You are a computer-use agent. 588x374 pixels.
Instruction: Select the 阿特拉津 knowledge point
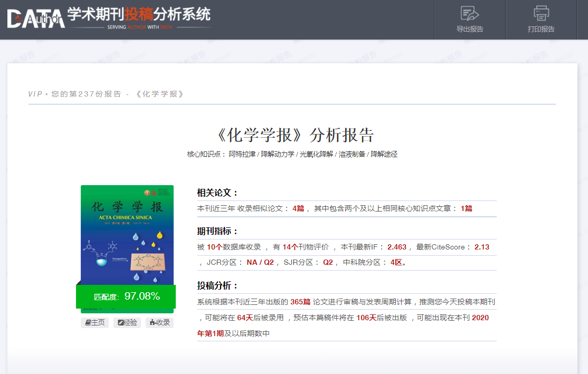tap(242, 154)
